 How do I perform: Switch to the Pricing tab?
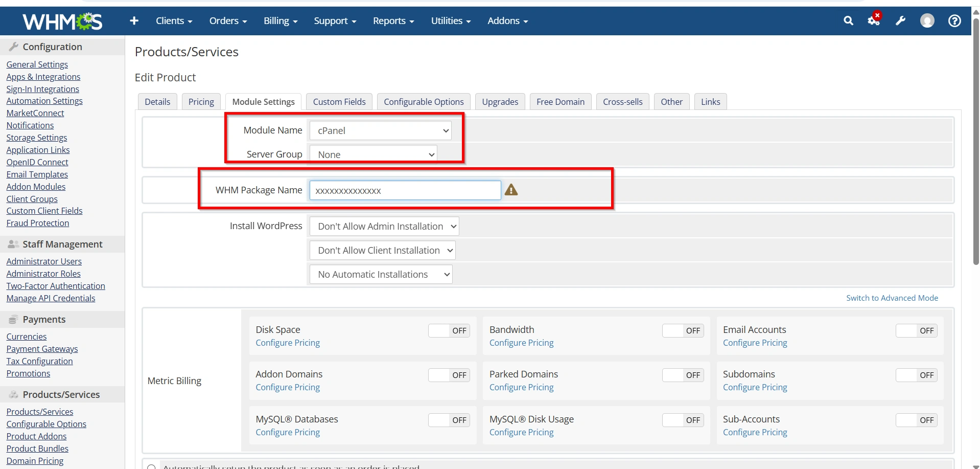click(201, 102)
